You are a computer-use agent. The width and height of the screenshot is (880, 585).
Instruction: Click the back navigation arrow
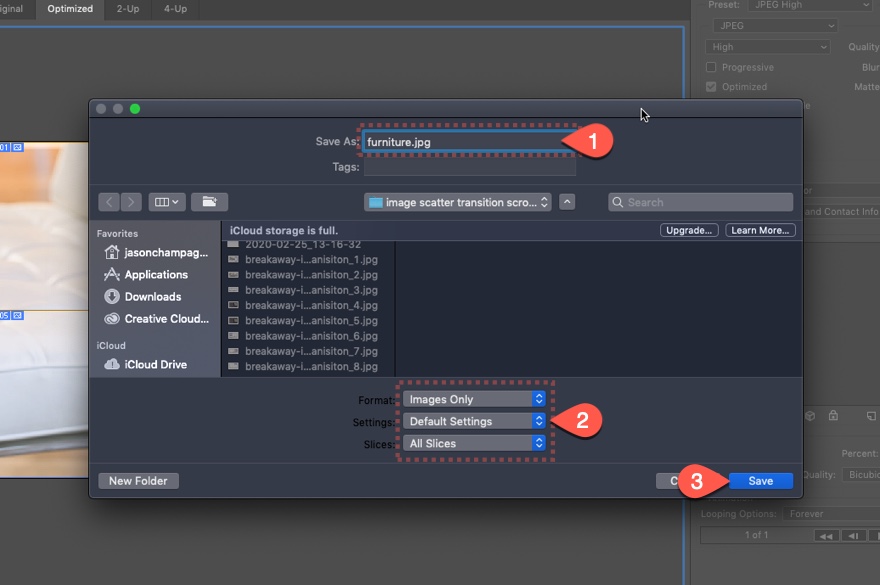point(109,202)
